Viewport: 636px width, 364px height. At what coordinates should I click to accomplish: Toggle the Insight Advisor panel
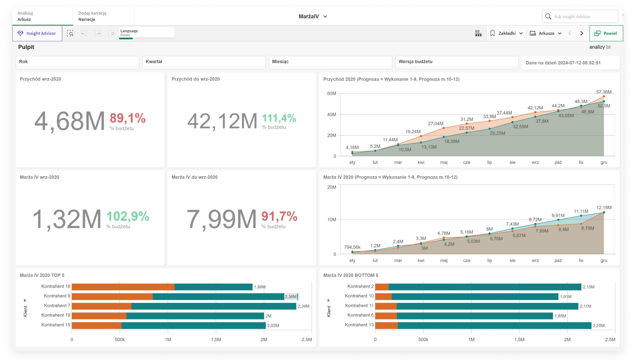37,33
